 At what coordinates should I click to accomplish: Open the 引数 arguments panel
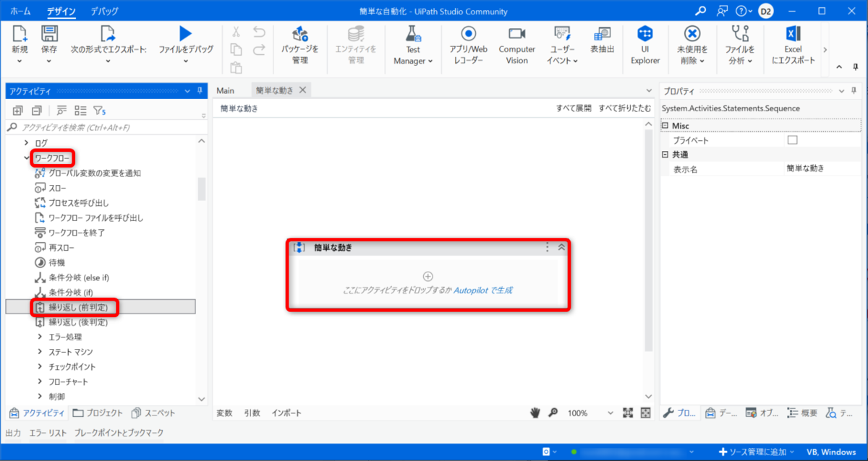coord(252,413)
